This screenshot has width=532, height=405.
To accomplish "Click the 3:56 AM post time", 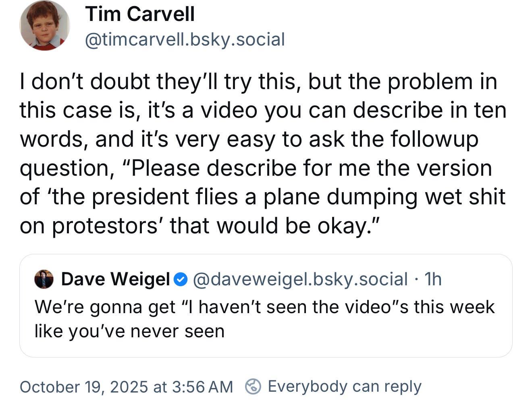I will 202,387.
